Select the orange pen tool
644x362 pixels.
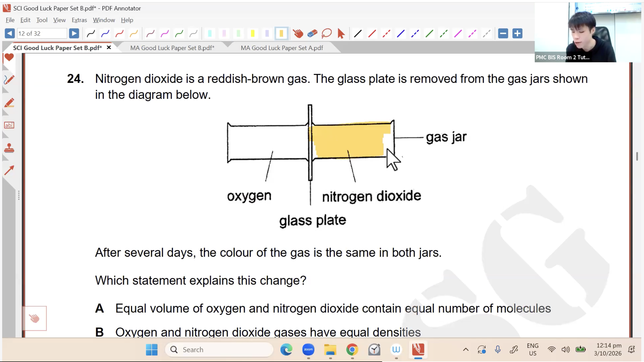134,34
